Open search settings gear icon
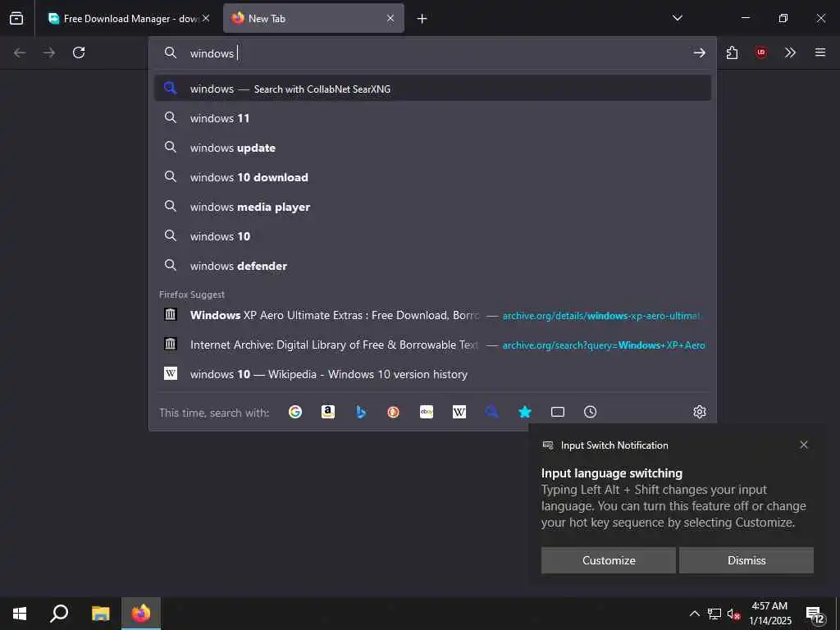Viewport: 840px width, 630px height. pyautogui.click(x=699, y=412)
